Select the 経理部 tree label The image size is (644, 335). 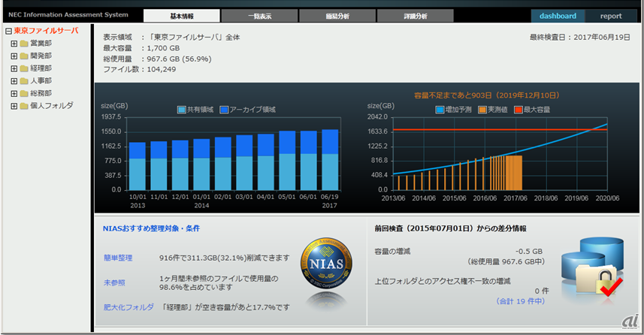pos(41,68)
